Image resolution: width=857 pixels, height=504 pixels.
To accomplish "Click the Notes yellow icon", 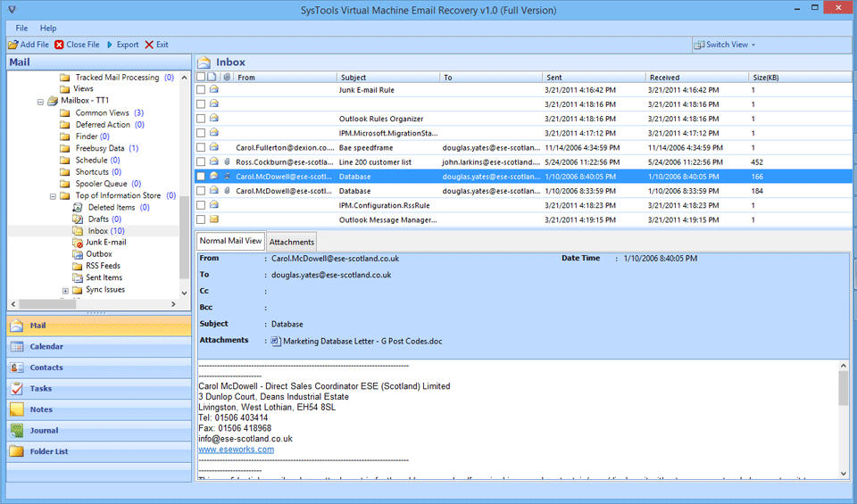I will click(x=17, y=409).
